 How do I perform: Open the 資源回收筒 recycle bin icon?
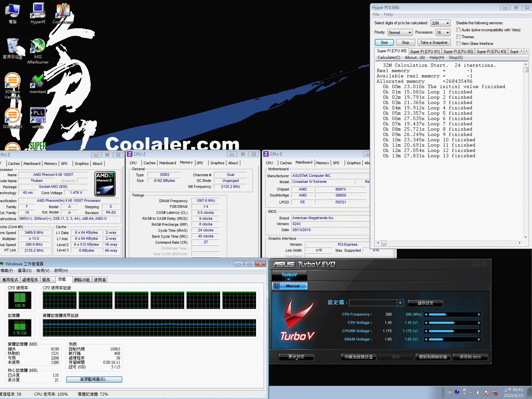(x=13, y=48)
